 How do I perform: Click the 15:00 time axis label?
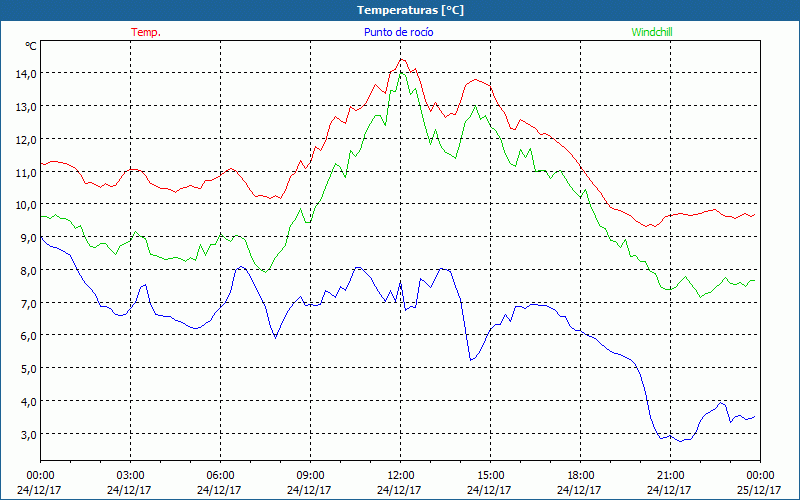[490, 475]
